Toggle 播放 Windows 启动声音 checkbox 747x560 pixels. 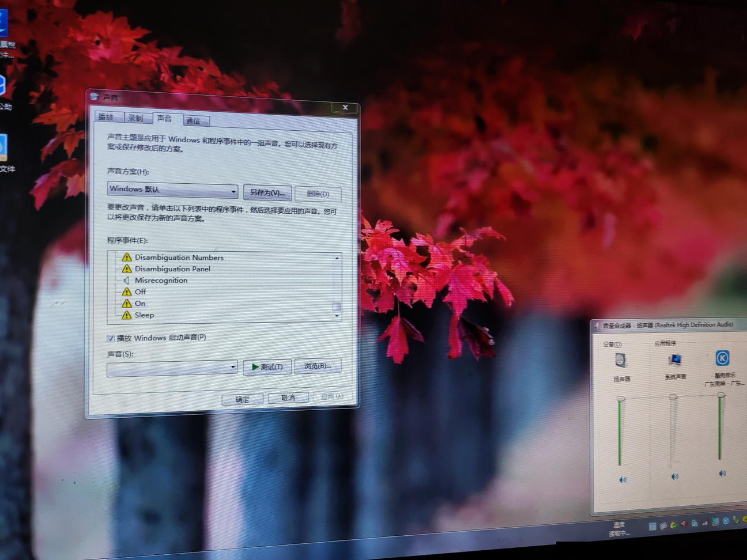click(x=111, y=338)
